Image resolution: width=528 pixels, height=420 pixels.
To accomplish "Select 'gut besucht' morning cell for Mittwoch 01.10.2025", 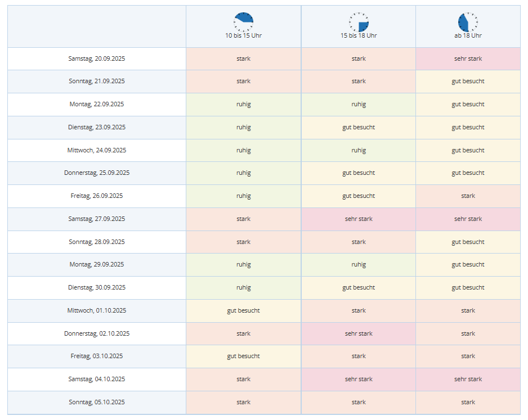I will [x=243, y=310].
